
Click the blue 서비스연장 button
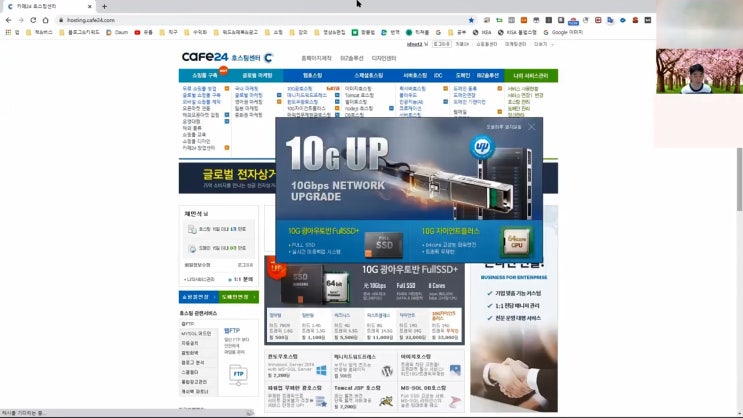click(x=198, y=297)
